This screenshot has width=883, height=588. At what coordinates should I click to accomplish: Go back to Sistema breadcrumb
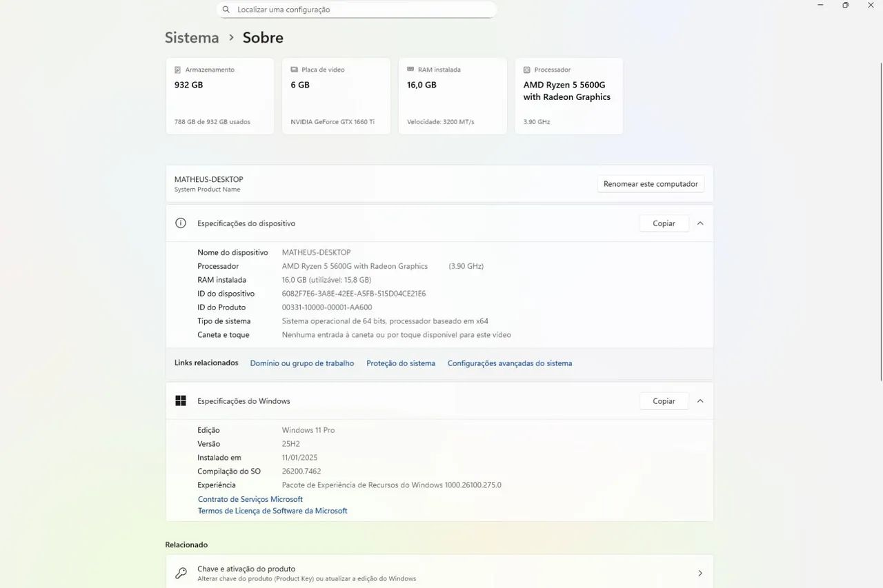(192, 38)
